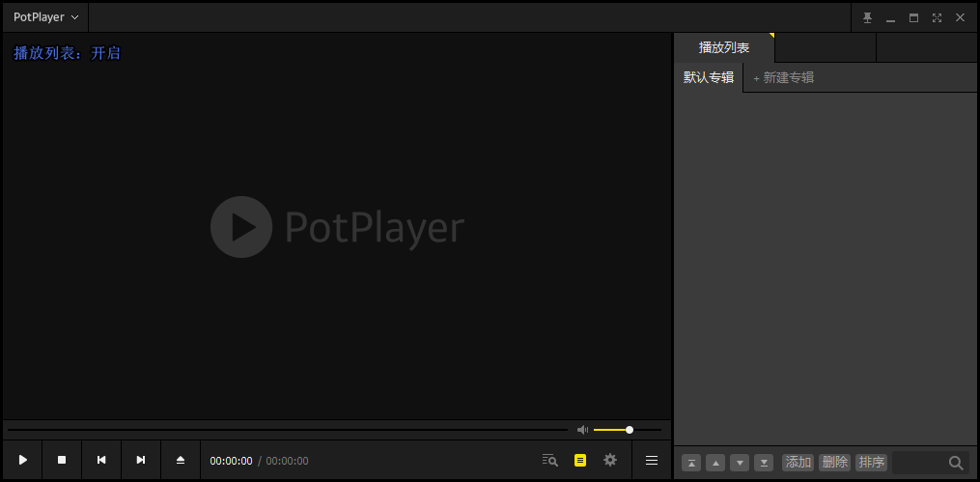The width and height of the screenshot is (980, 482).
Task: Minimize the PotPlayer window
Action: [890, 18]
